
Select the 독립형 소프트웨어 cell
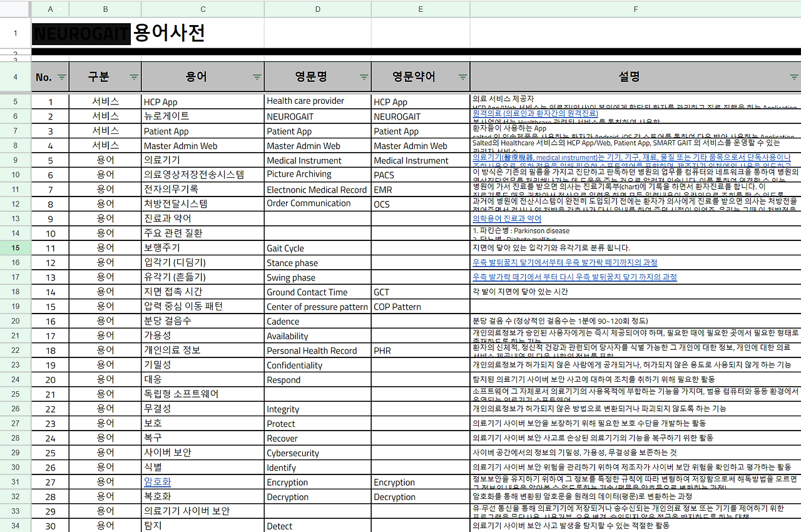pyautogui.click(x=203, y=394)
